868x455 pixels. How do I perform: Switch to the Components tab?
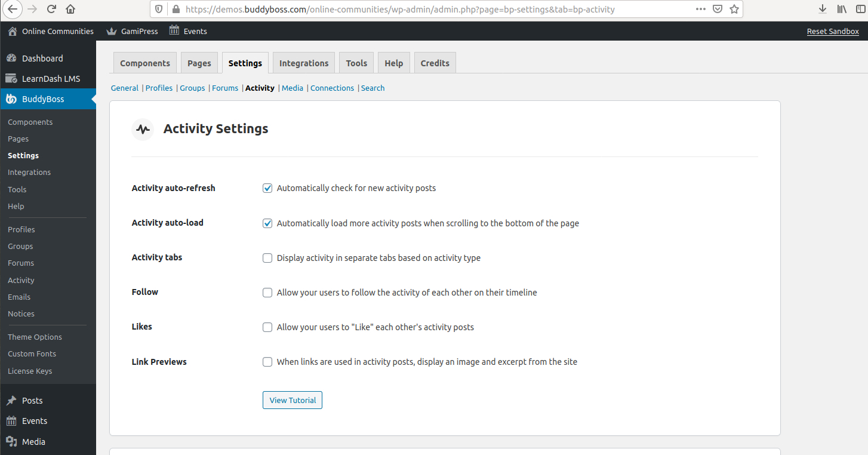[x=145, y=63]
